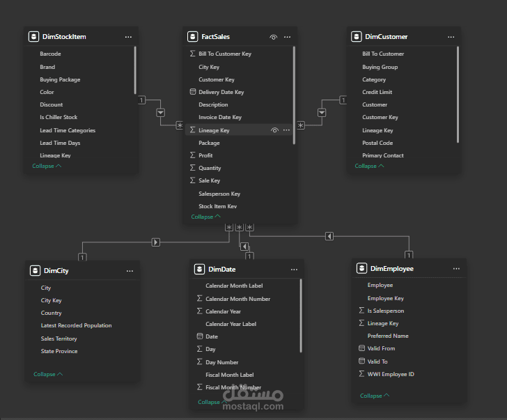507x420 pixels.
Task: Click the DimStockItem table icon
Action: (x=33, y=36)
